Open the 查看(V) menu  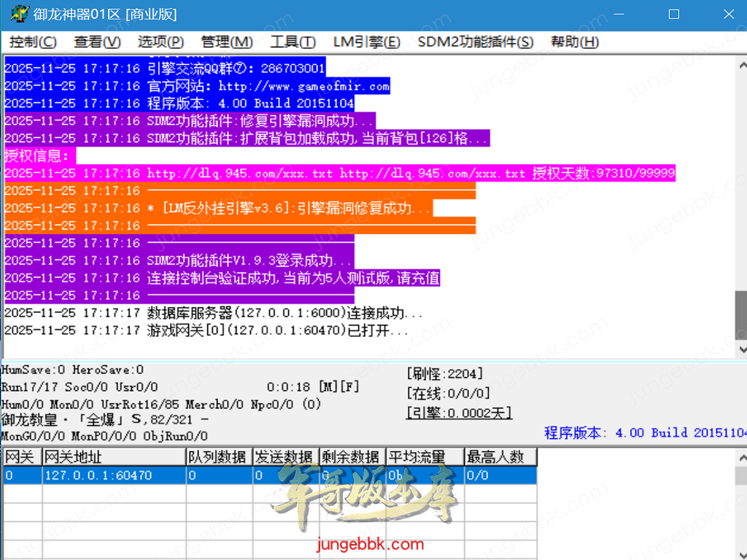tap(97, 42)
